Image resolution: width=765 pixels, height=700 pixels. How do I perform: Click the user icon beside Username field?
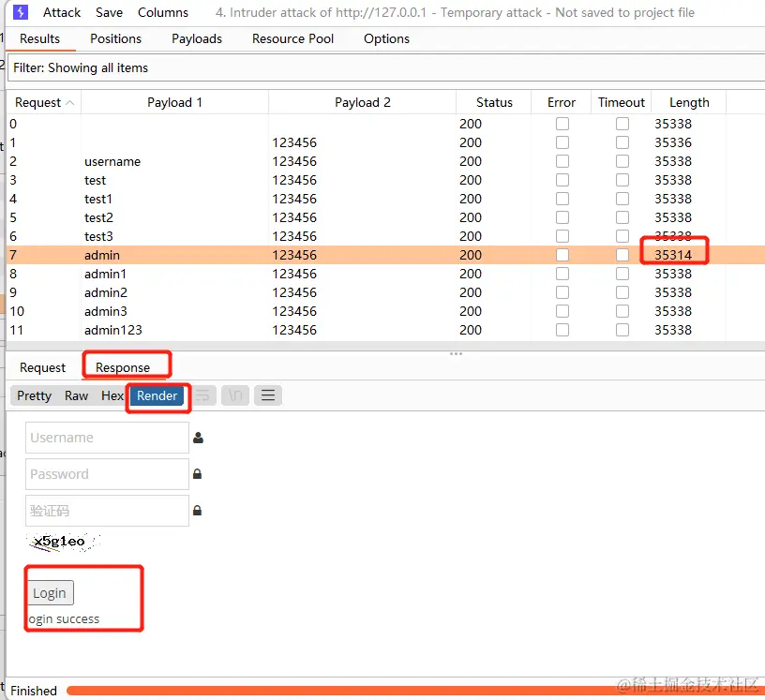pos(198,438)
